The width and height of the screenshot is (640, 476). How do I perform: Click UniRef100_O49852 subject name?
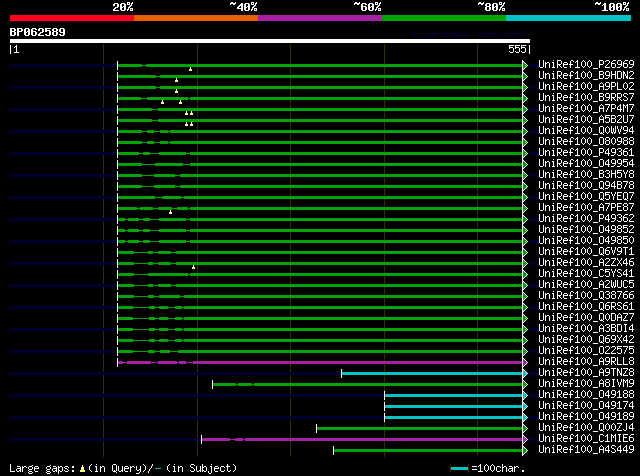[586, 230]
